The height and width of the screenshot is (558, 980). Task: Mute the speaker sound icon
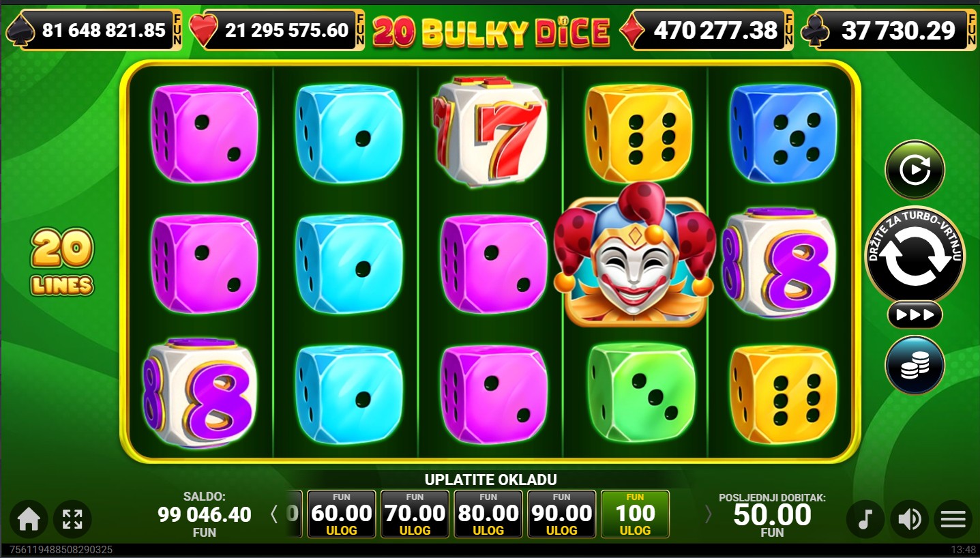[910, 520]
